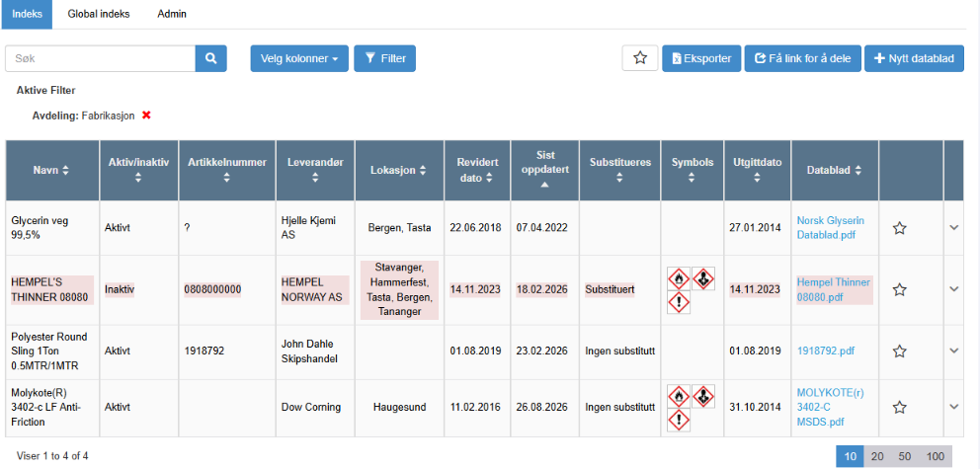The height and width of the screenshot is (469, 980).
Task: Sort by Datablad column
Action: point(835,170)
